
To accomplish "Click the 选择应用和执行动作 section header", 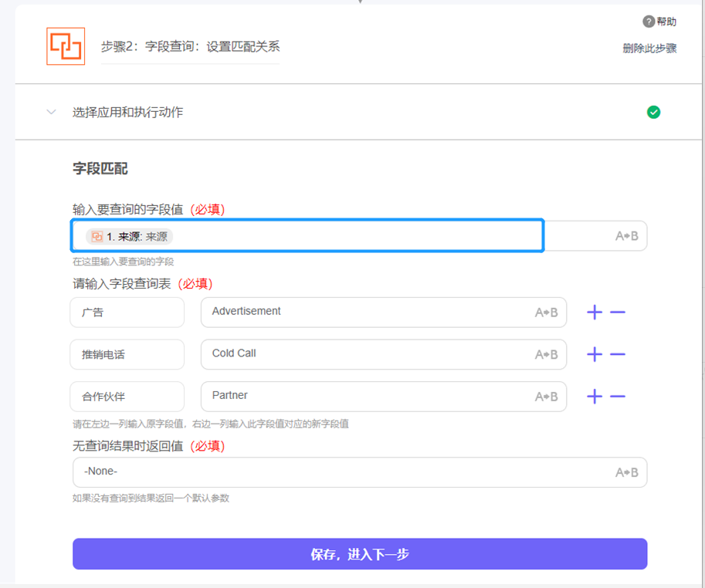I will [x=358, y=112].
